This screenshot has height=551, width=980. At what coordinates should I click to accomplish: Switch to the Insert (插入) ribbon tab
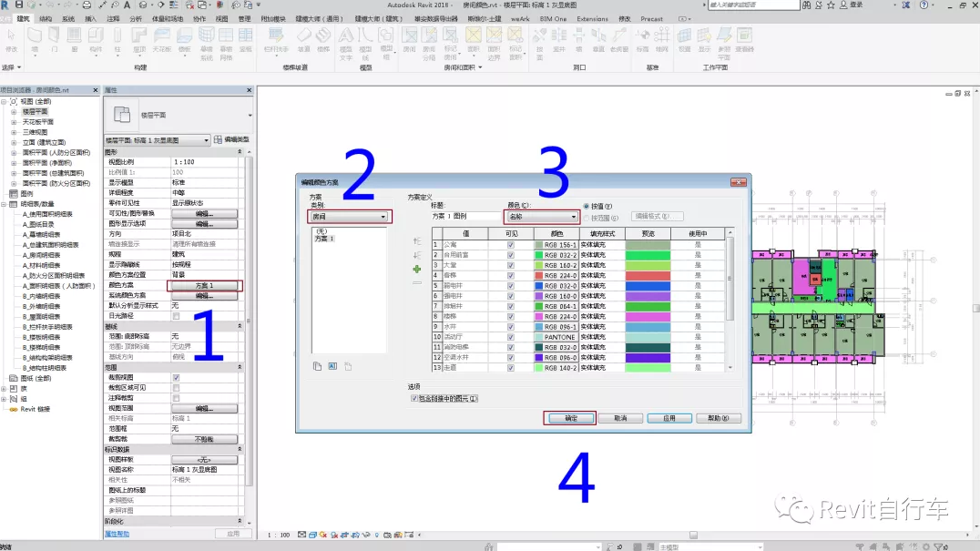(x=91, y=19)
